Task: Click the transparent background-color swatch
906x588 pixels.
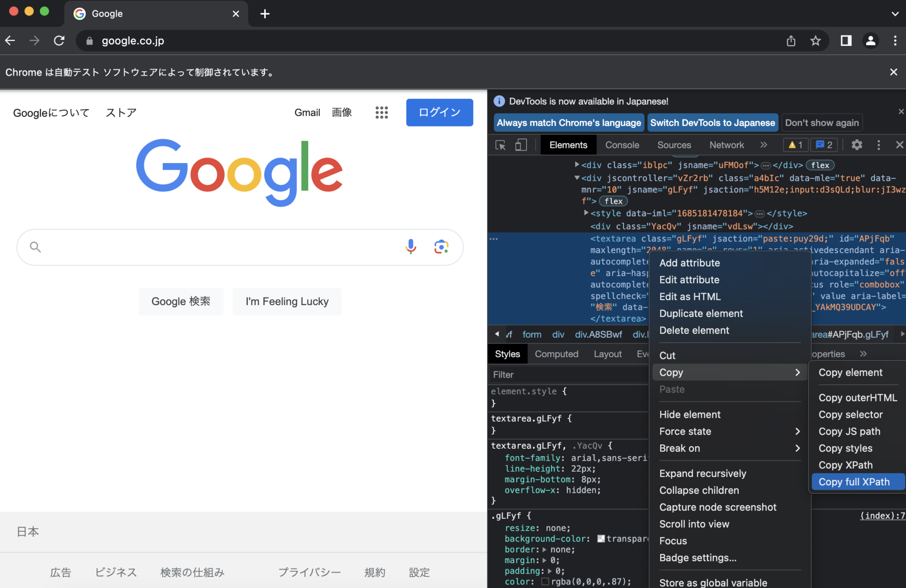Action: [600, 538]
